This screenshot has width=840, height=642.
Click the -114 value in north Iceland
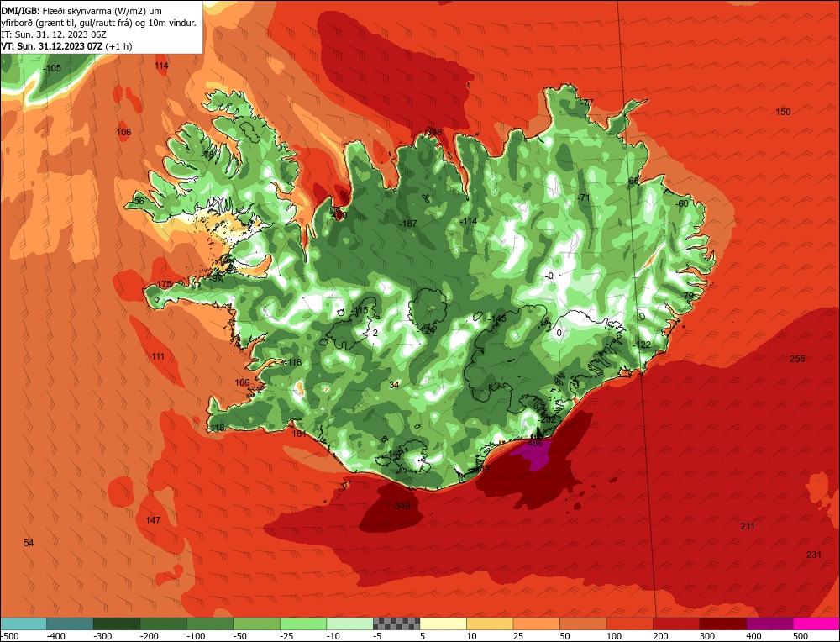click(x=468, y=221)
